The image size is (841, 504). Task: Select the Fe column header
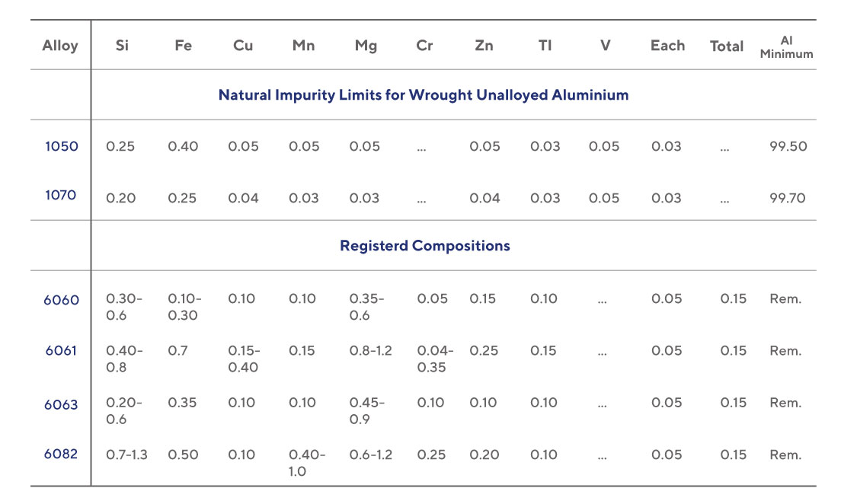tap(183, 46)
